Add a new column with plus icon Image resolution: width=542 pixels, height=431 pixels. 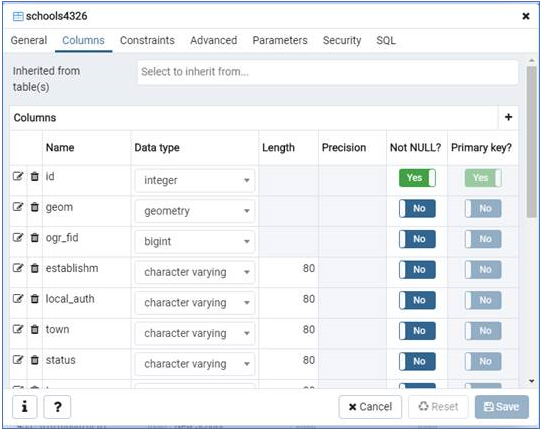pyautogui.click(x=508, y=117)
